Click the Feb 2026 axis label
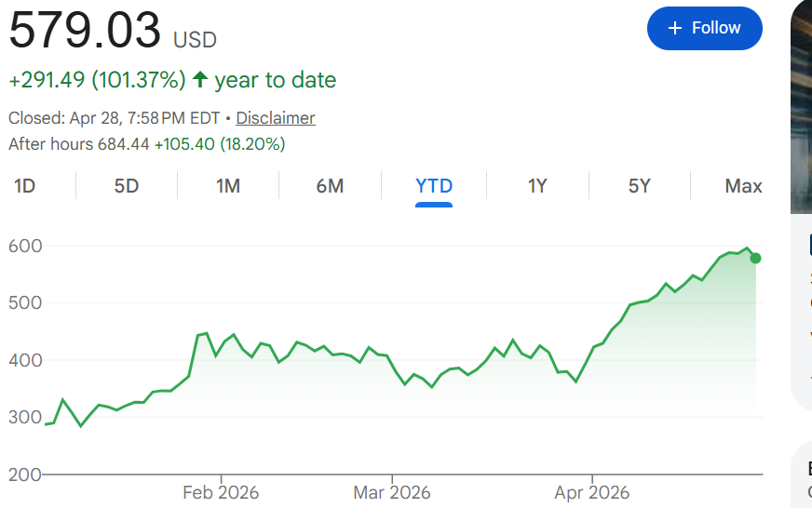 (x=221, y=492)
